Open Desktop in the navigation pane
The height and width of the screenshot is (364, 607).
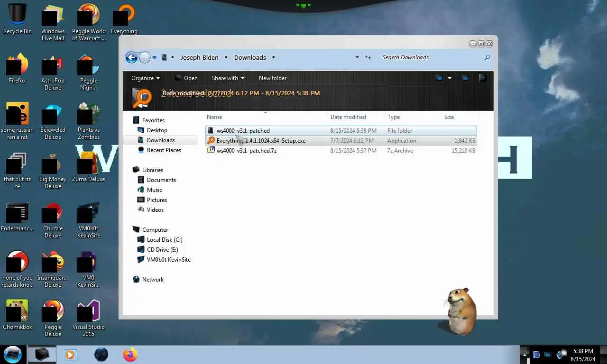[157, 130]
